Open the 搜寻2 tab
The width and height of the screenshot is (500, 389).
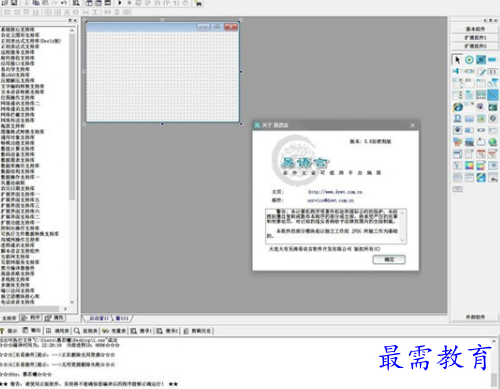coord(168,331)
